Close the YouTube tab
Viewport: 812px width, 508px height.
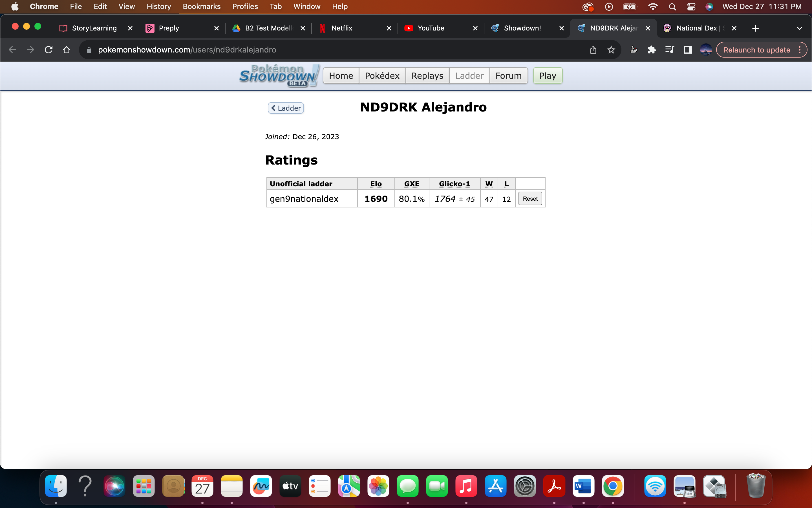click(x=475, y=28)
